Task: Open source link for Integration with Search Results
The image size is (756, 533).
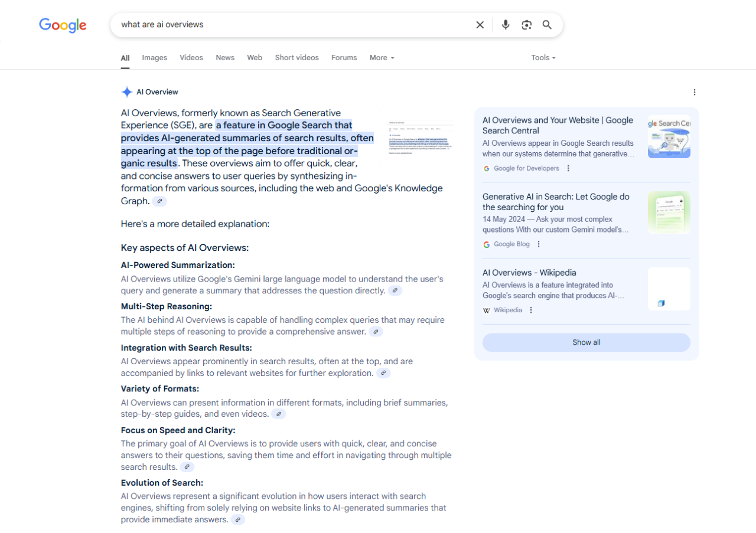Action: click(x=383, y=374)
